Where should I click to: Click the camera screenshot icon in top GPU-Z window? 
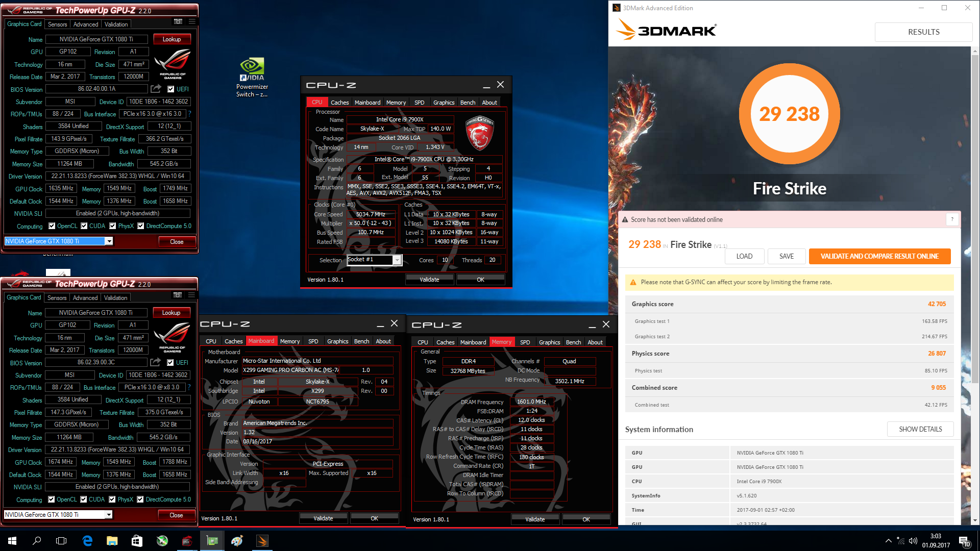178,21
